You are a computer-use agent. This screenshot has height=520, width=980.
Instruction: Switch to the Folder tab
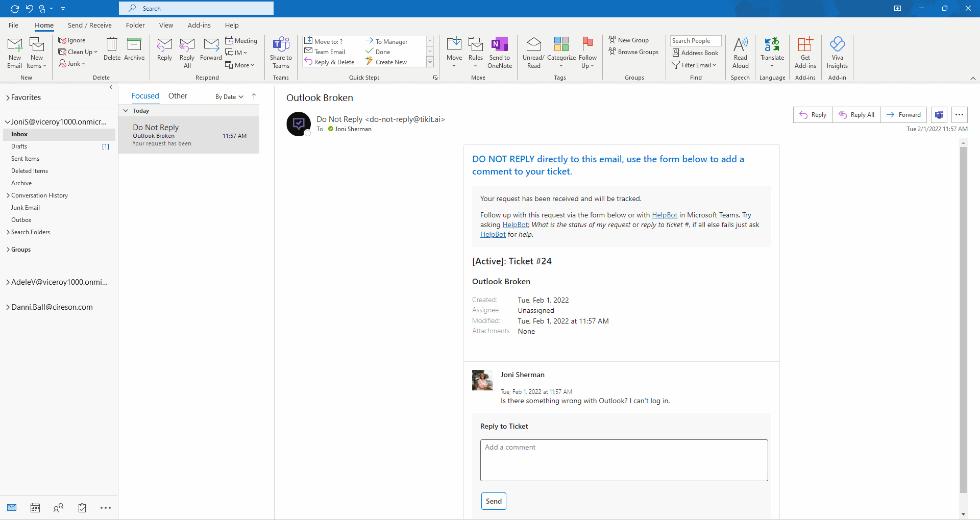tap(135, 25)
